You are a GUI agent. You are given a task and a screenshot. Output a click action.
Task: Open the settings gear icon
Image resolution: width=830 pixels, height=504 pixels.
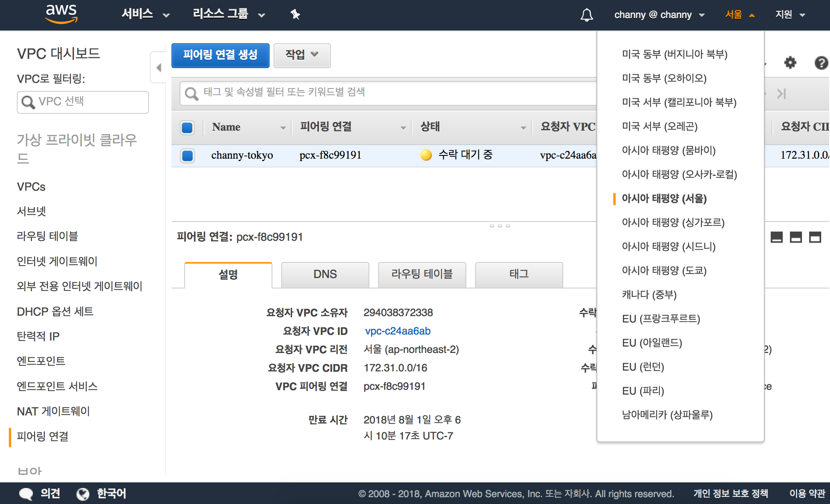click(x=790, y=62)
